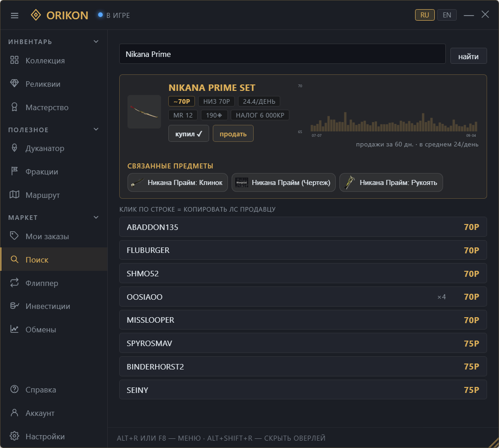Open Настройки settings page
Viewport: 499px width, 448px height.
click(54, 436)
